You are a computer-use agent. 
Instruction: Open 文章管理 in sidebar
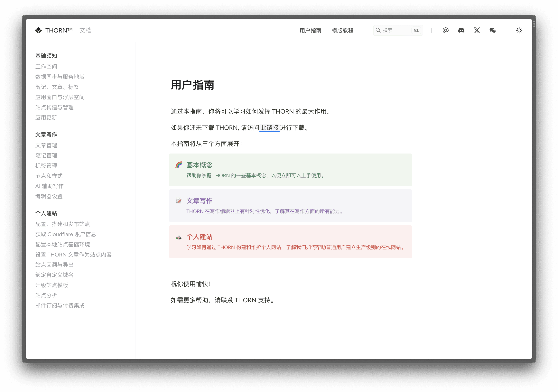click(46, 145)
